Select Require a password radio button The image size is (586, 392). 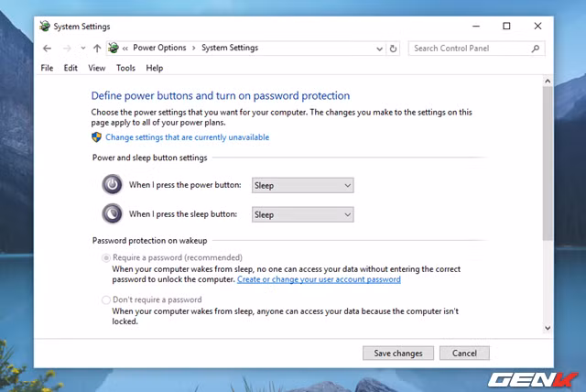(x=105, y=258)
